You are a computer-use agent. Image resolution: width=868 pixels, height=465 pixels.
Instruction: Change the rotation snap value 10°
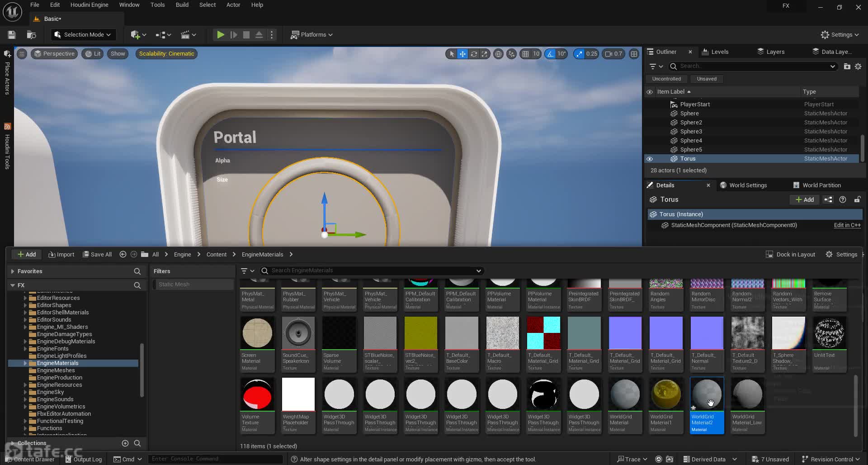coord(561,54)
